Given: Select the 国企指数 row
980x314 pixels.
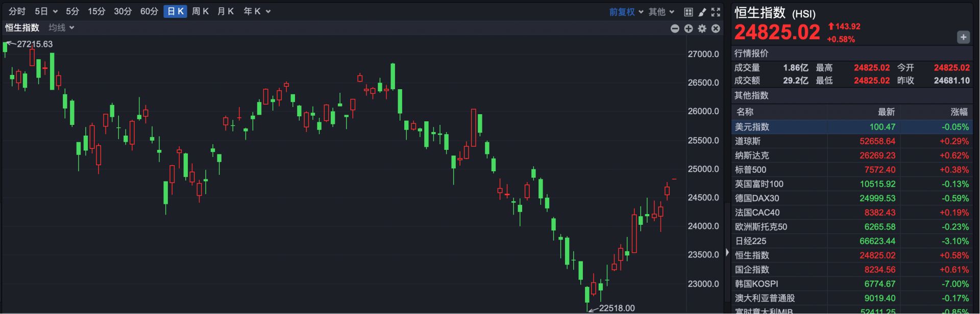Looking at the screenshot, I should tap(852, 270).
